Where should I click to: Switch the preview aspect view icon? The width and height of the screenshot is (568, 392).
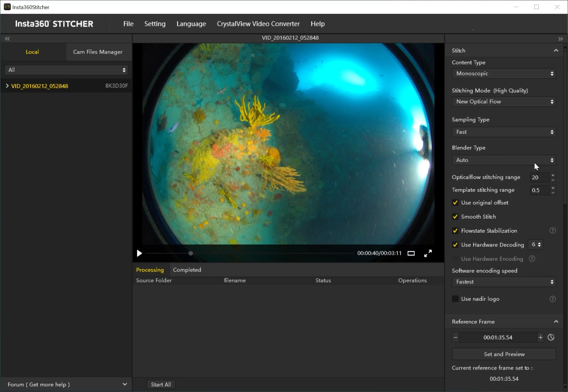tap(411, 253)
